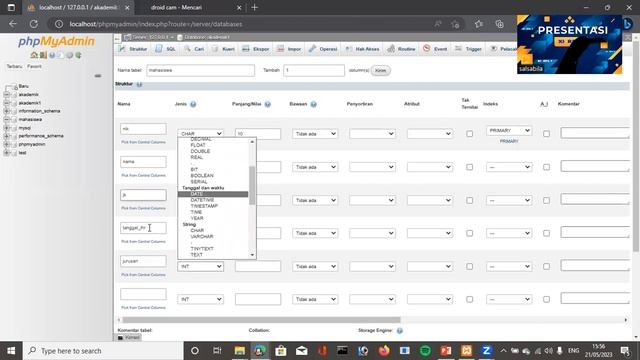Screen dimensions: 640x360
Task: Open the Konsol panel at bottom
Action: click(128, 338)
